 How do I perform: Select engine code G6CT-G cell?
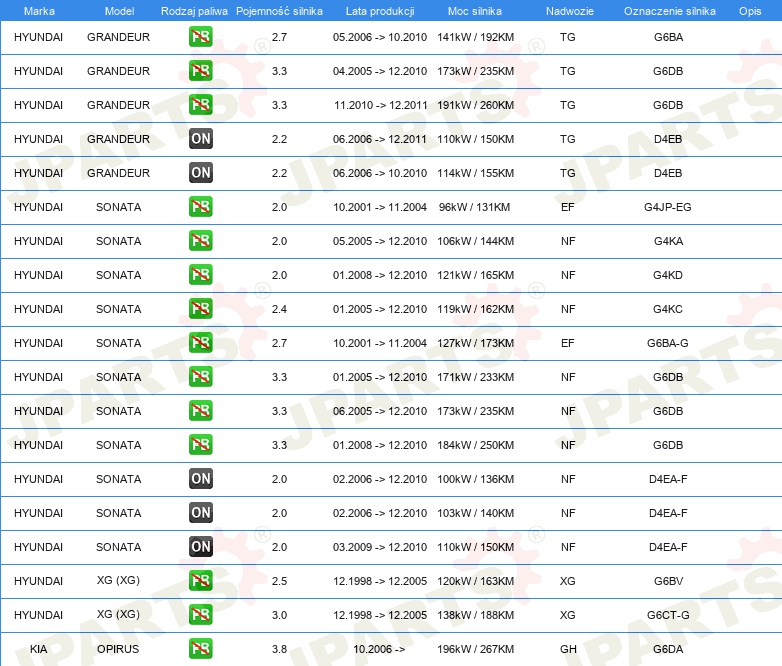pos(668,615)
